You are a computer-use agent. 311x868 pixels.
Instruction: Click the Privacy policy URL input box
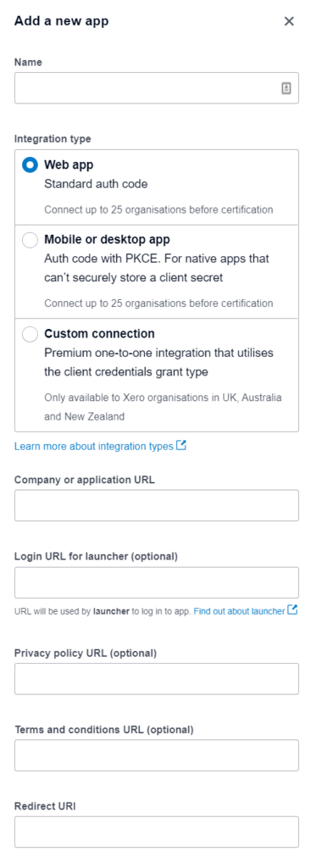point(157,679)
